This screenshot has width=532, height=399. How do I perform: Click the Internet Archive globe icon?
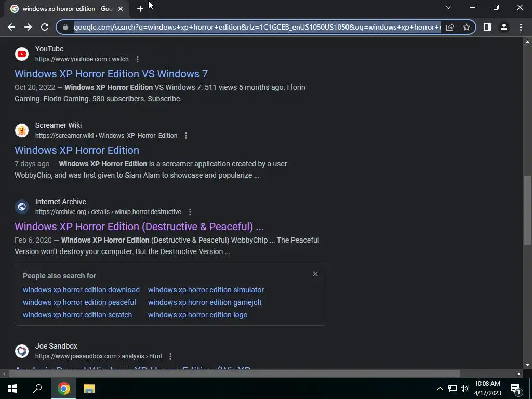[x=22, y=207]
